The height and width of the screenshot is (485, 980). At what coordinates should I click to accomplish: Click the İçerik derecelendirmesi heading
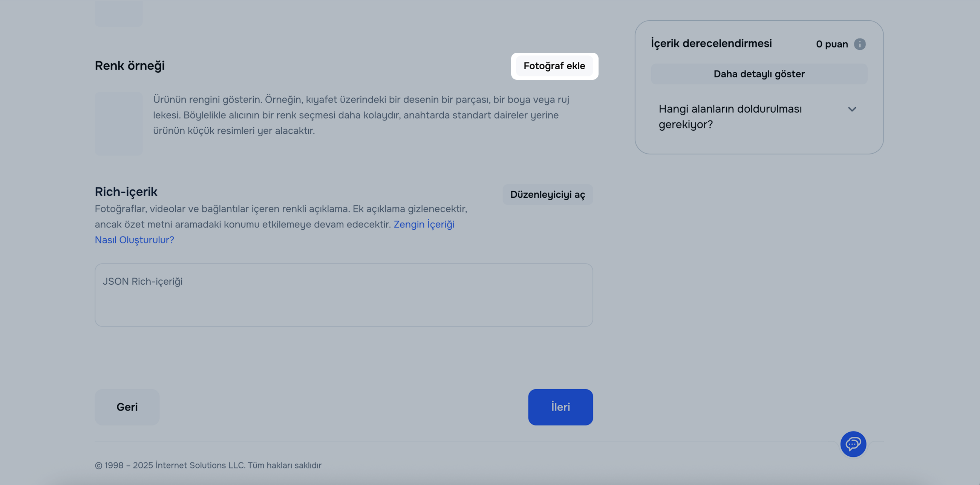pos(711,43)
